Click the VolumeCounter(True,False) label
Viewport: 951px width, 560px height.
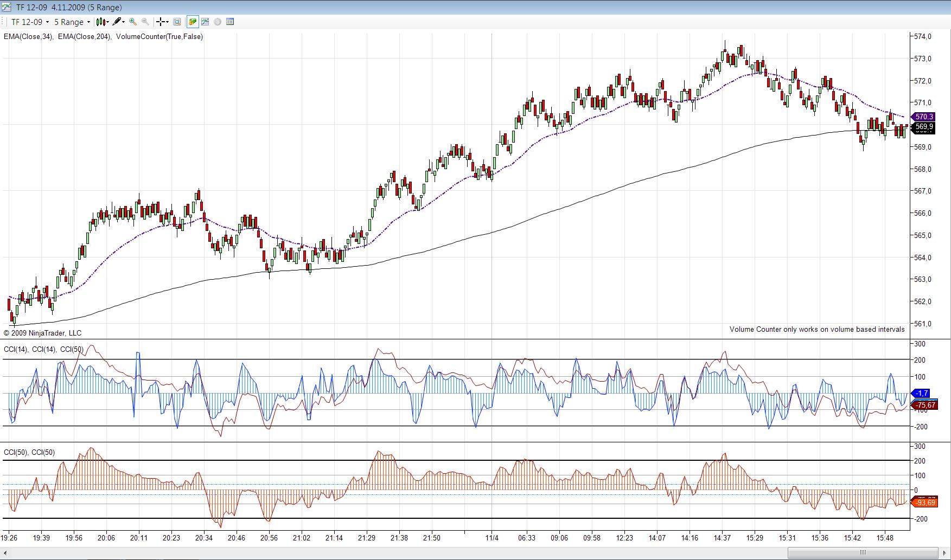pyautogui.click(x=159, y=37)
